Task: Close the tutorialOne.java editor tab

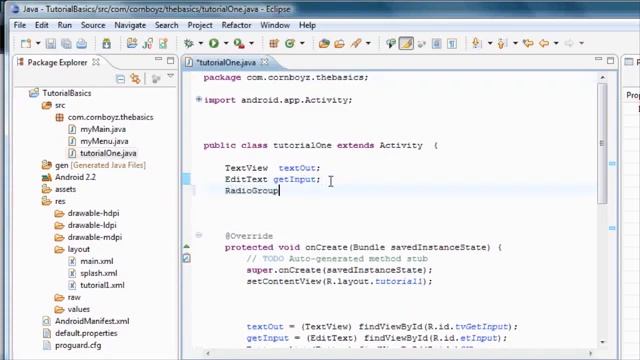Action: coord(264,62)
